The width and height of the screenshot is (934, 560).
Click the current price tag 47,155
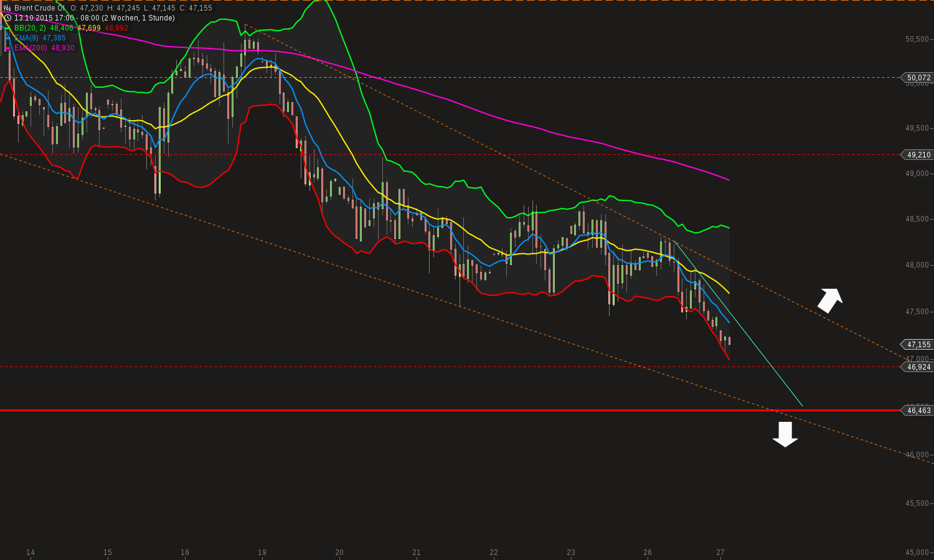pyautogui.click(x=917, y=345)
